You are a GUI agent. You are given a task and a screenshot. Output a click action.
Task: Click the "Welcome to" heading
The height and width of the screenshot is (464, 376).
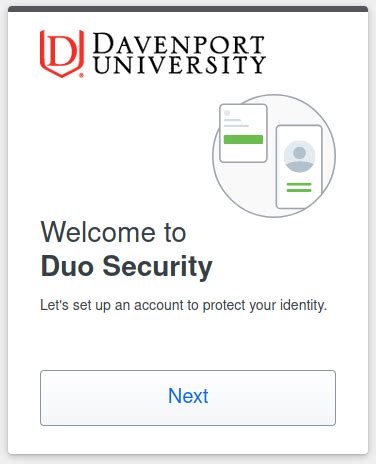click(113, 232)
